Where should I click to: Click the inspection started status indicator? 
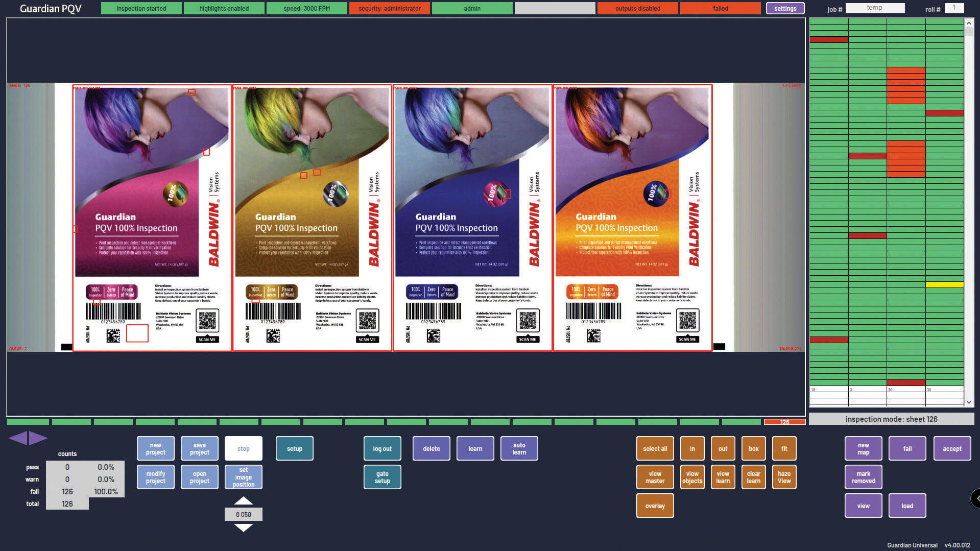(x=141, y=8)
